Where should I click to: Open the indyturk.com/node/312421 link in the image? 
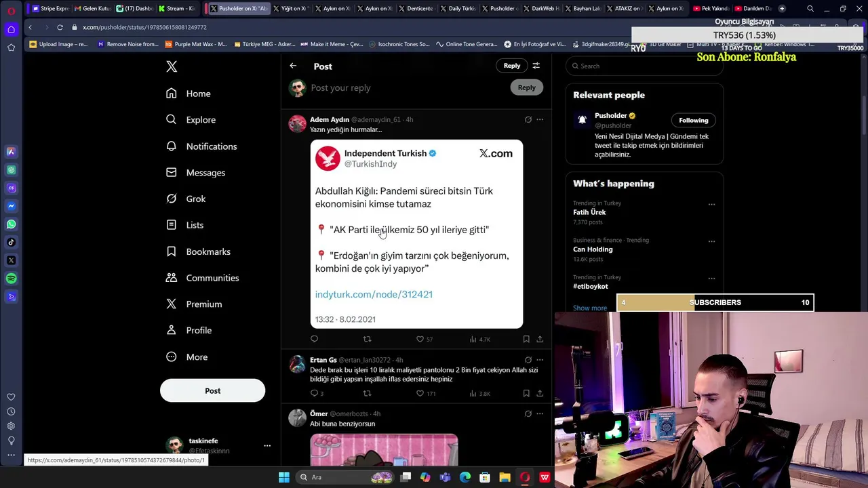374,294
